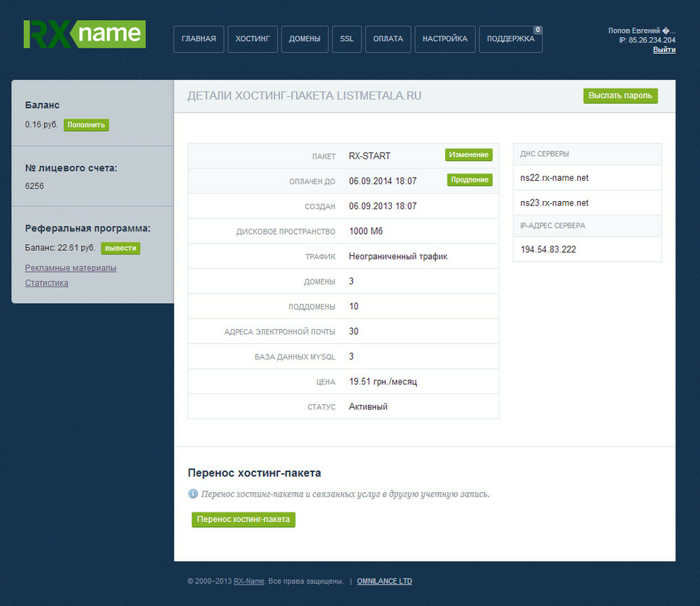Click the package name RX-START

click(x=369, y=156)
